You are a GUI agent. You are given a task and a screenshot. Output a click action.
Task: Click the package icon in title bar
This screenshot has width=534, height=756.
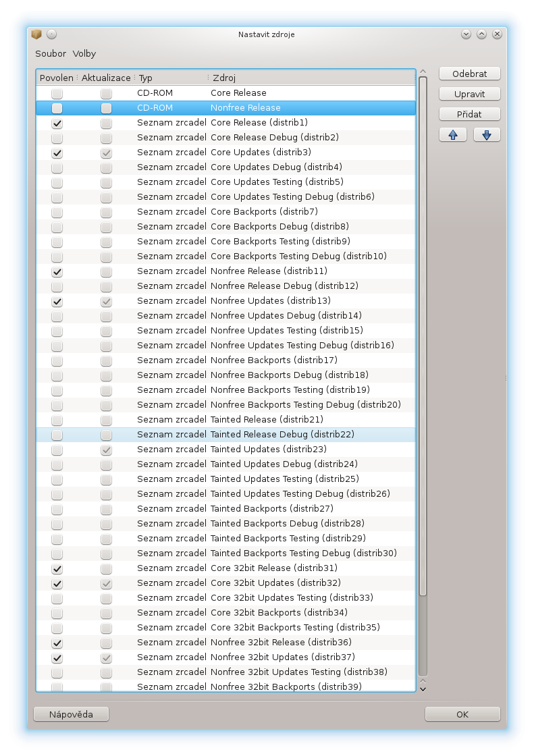click(36, 34)
